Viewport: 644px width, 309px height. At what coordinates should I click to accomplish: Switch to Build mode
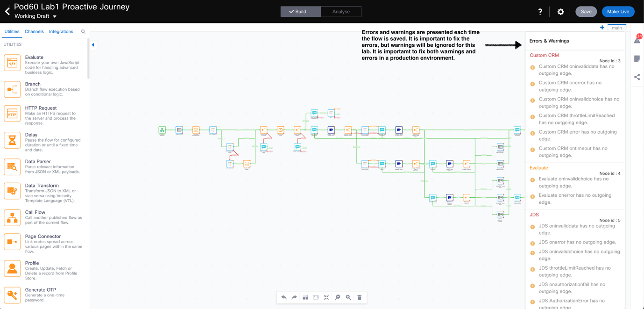(x=301, y=12)
